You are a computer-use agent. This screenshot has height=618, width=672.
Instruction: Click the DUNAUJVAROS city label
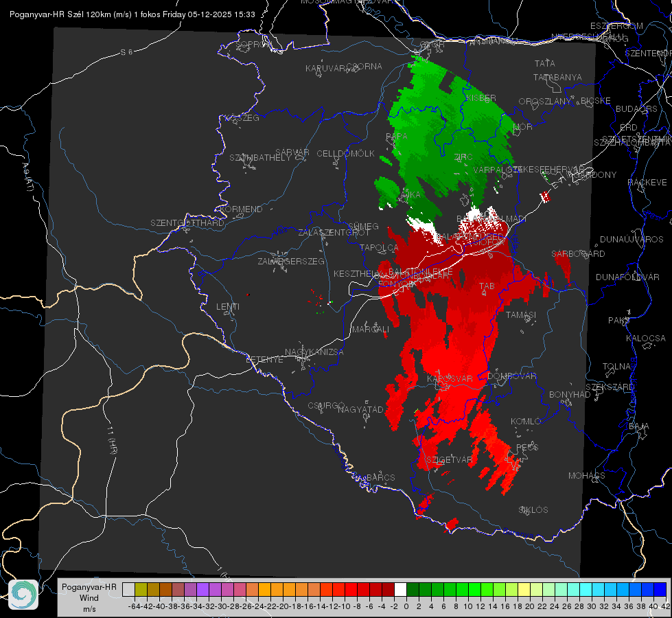pos(632,240)
